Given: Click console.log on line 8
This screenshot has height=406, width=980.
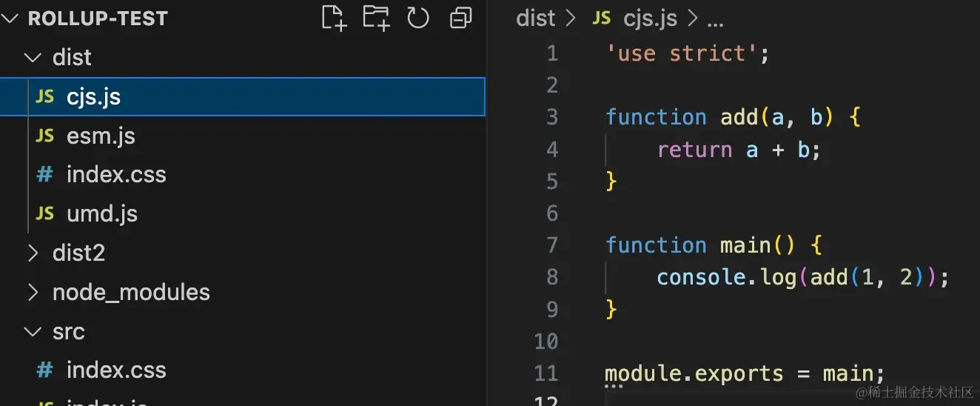Looking at the screenshot, I should [x=726, y=277].
